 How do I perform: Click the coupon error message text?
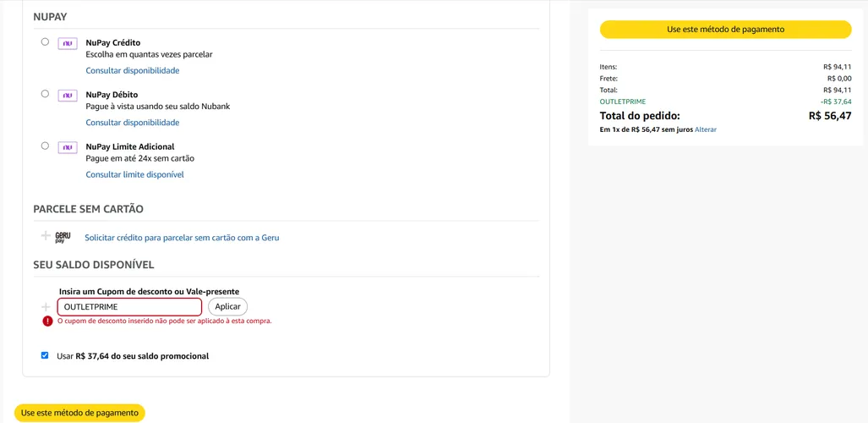click(x=165, y=321)
